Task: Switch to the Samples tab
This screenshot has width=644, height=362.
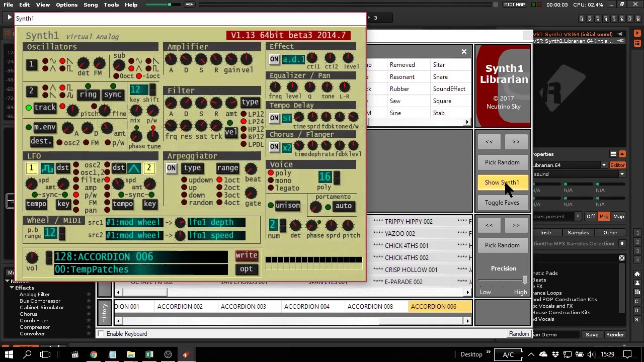Action: (578, 233)
